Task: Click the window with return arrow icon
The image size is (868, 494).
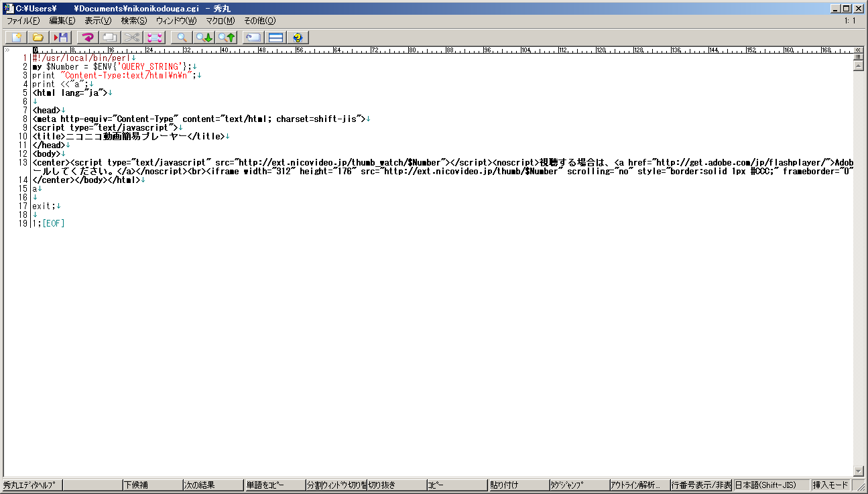Action: click(253, 38)
